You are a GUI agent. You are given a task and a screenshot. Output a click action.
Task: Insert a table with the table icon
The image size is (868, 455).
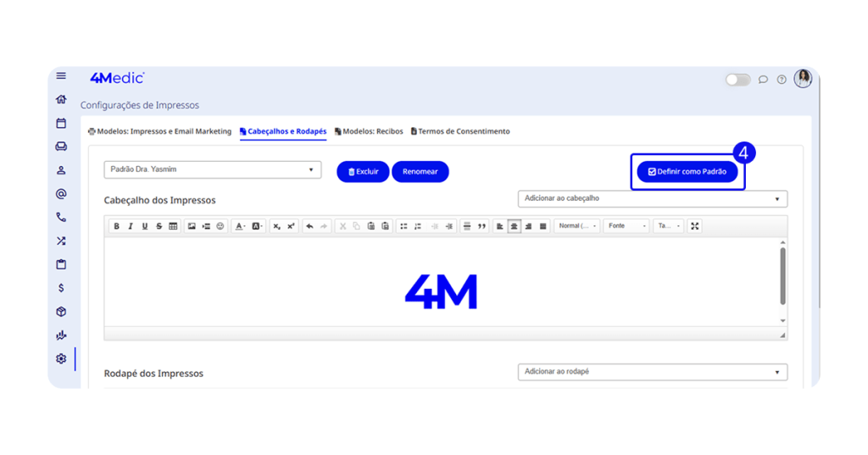pyautogui.click(x=173, y=226)
